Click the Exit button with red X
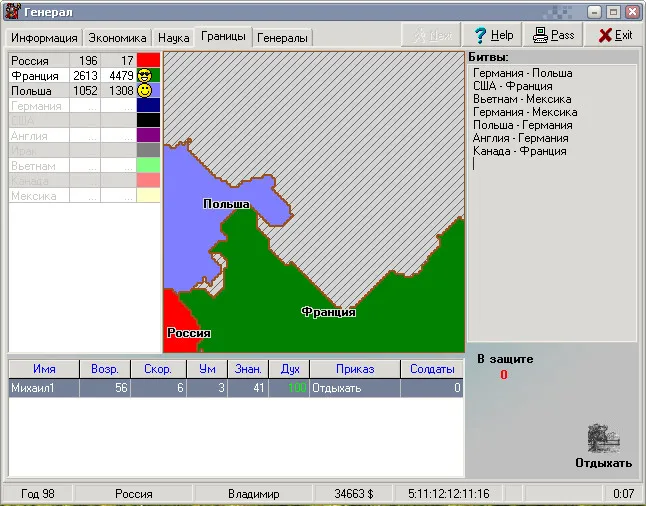 [614, 35]
